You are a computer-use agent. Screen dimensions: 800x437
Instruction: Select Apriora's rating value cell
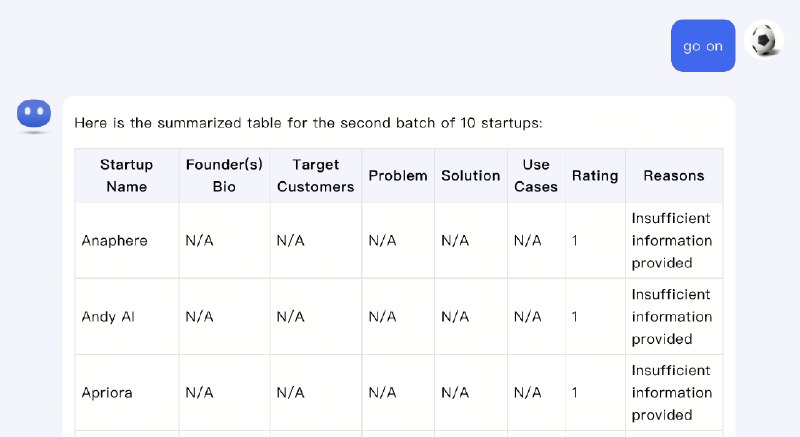[x=595, y=393]
